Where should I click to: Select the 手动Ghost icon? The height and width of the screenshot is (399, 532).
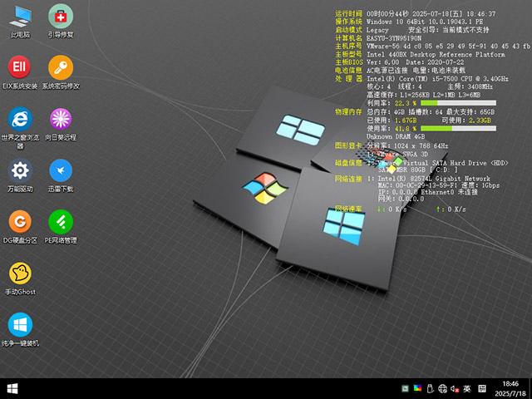[20, 279]
